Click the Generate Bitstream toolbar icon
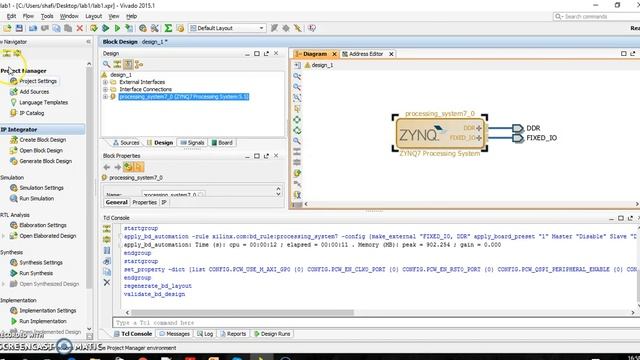 click(129, 28)
